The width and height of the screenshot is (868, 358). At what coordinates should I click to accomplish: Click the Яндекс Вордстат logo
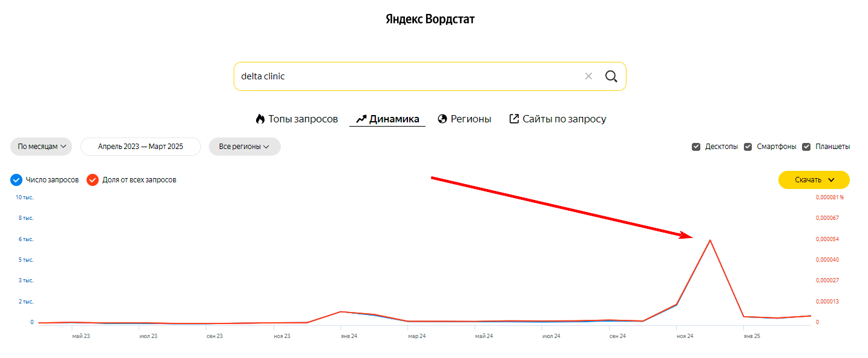point(430,19)
